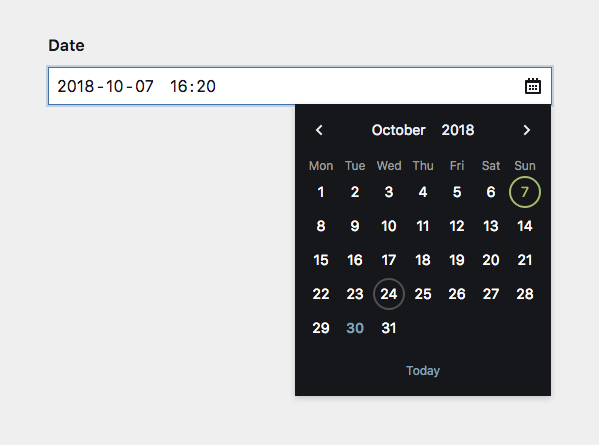The width and height of the screenshot is (599, 445).
Task: Choose October 15 in calendar
Action: 321,260
